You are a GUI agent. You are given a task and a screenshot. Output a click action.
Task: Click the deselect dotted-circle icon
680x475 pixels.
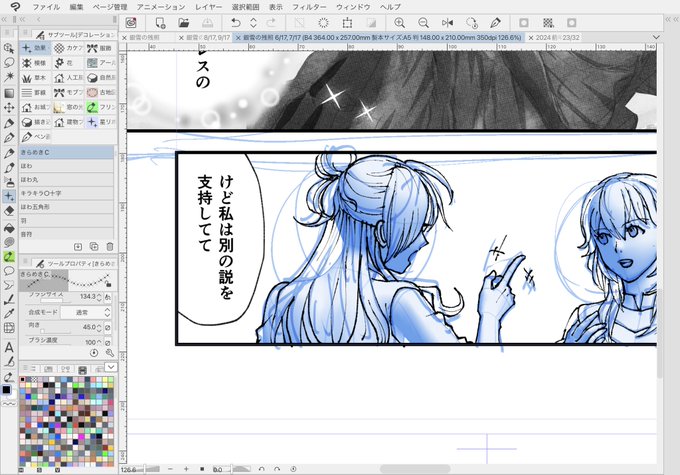point(324,23)
